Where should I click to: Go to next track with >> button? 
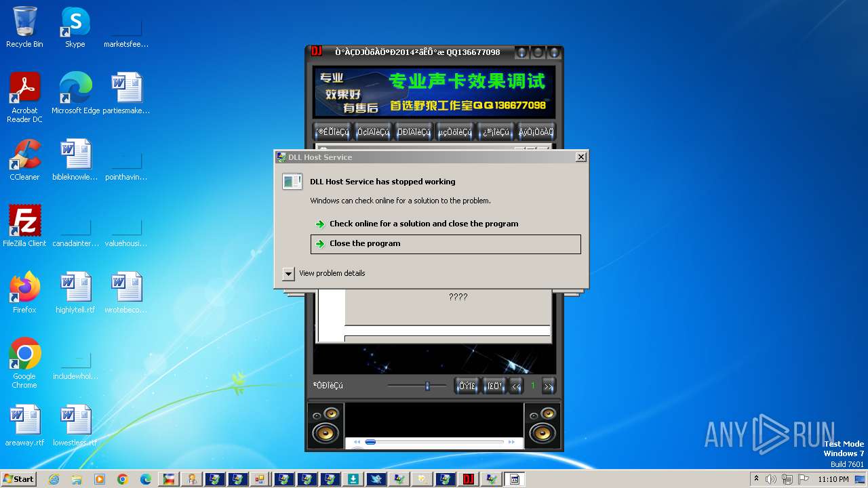coord(549,386)
